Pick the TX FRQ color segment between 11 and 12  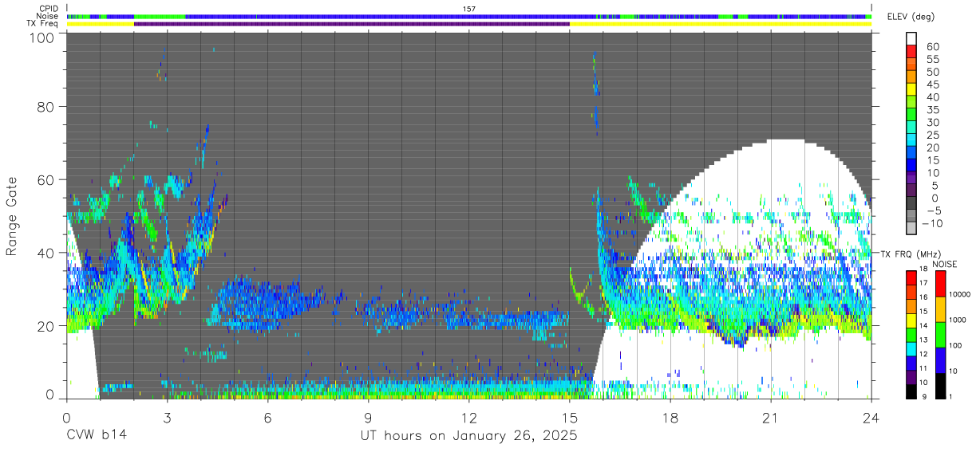(911, 361)
